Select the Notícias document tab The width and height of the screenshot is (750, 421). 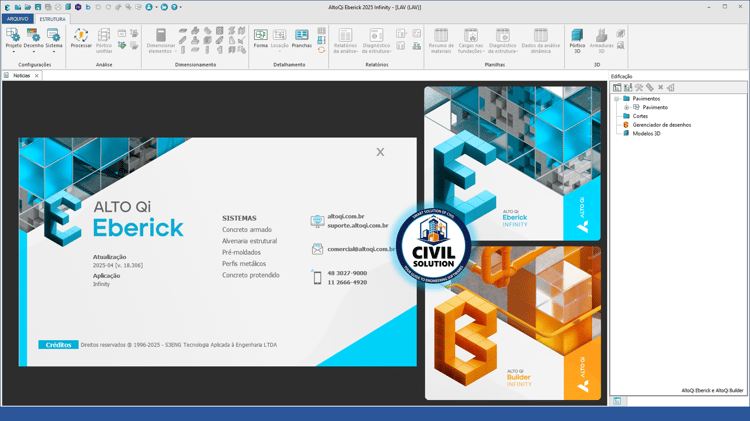point(22,76)
